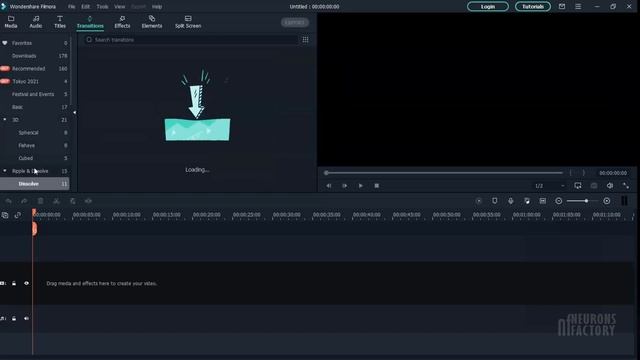Image resolution: width=640 pixels, height=360 pixels.
Task: Open the Help menu
Action: tap(157, 7)
